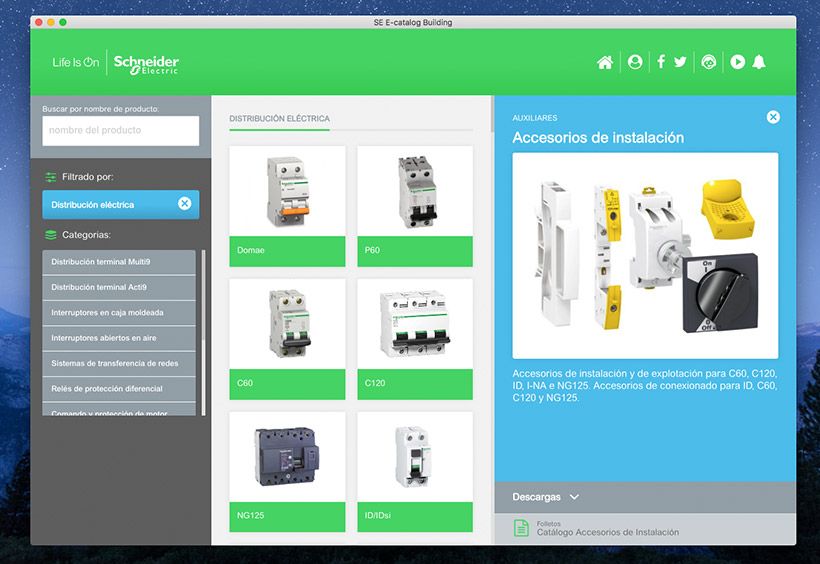Viewport: 820px width, 564px height.
Task: Click the Schneider Electric logo
Action: pyautogui.click(x=146, y=64)
